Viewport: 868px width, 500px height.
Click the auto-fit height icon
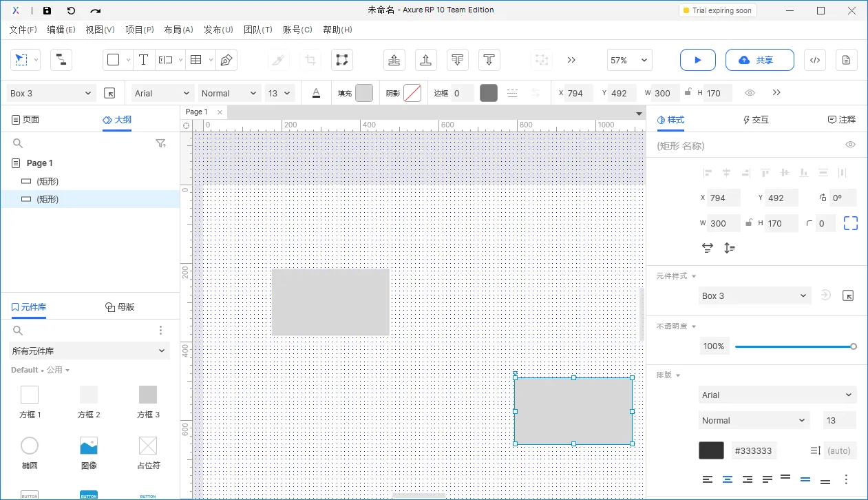coord(730,248)
